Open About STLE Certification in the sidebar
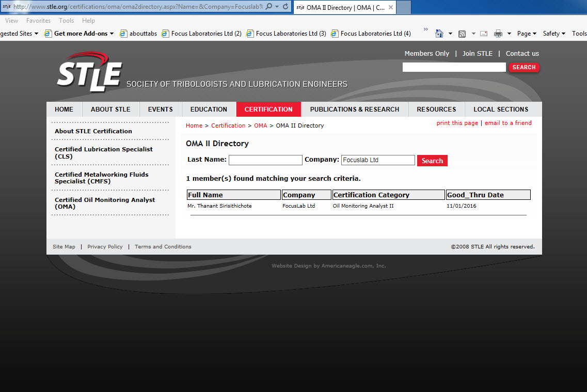Image resolution: width=587 pixels, height=392 pixels. coord(93,131)
